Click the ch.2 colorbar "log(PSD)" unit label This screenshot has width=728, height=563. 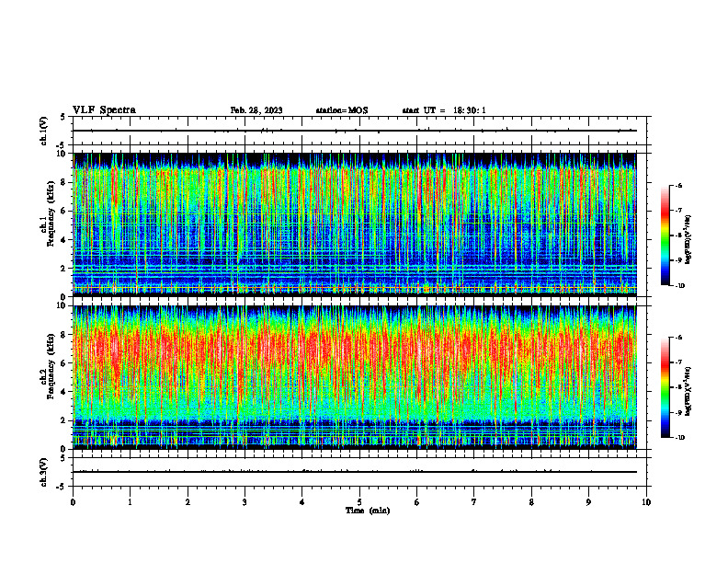tap(688, 391)
